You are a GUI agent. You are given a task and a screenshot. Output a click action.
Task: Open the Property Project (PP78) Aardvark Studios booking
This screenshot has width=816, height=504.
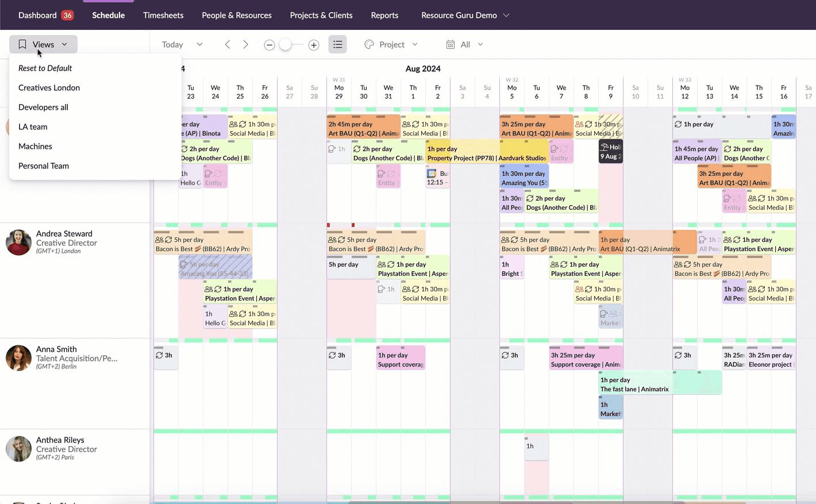[x=487, y=153]
